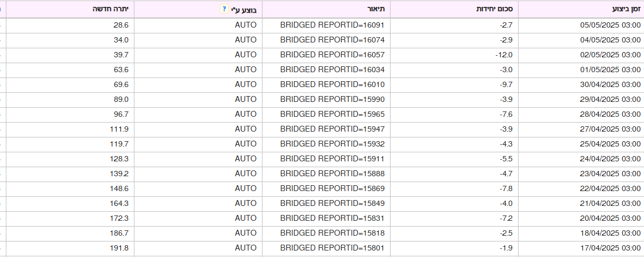
Task: Select the row dated 23/04/2025 03:00
Action: pyautogui.click(x=322, y=174)
